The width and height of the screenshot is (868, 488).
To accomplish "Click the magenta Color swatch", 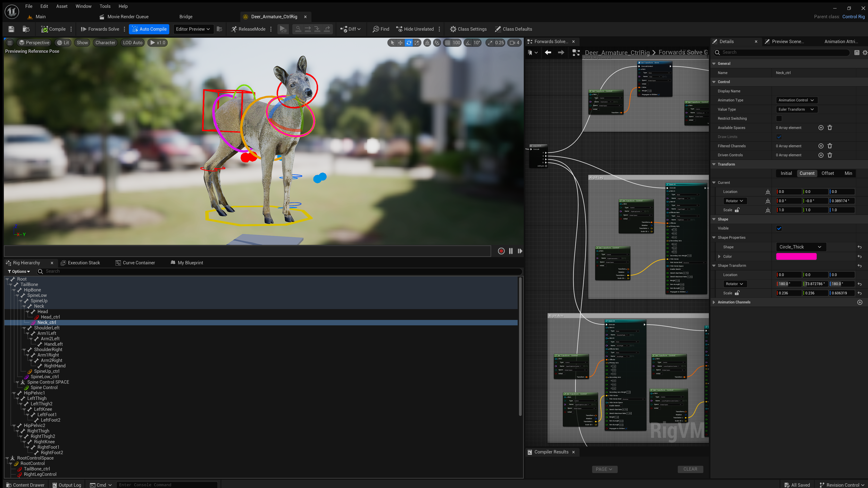I will click(796, 256).
